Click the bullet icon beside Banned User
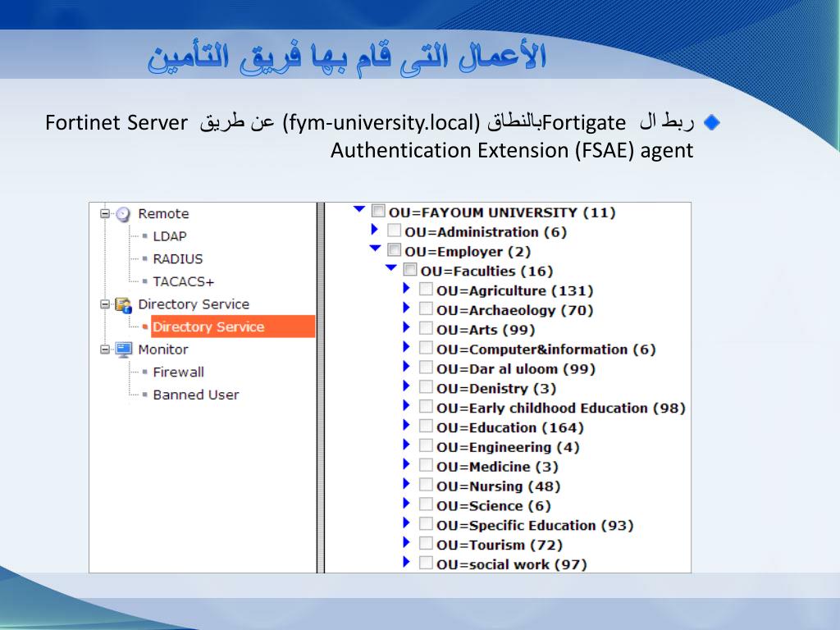The height and width of the screenshot is (630, 840). click(144, 395)
